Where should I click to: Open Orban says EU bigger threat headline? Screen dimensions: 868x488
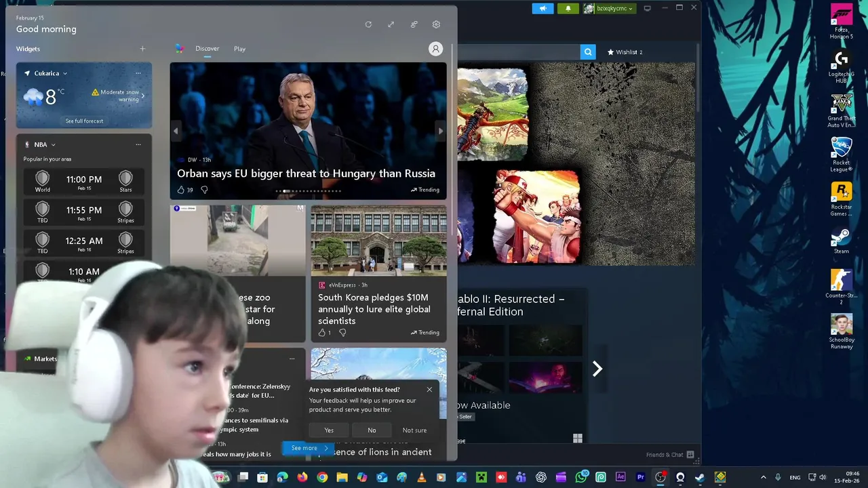(306, 174)
